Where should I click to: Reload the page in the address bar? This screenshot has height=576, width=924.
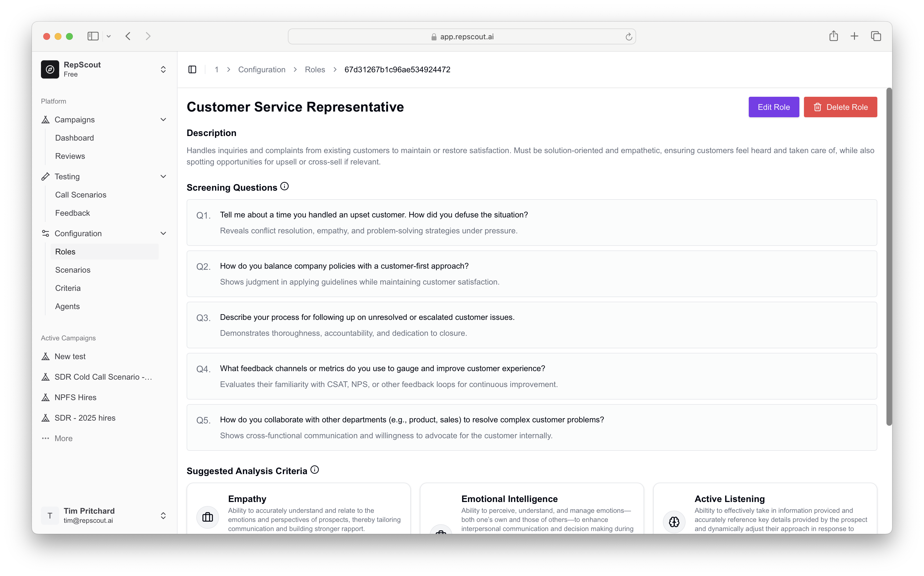point(628,37)
